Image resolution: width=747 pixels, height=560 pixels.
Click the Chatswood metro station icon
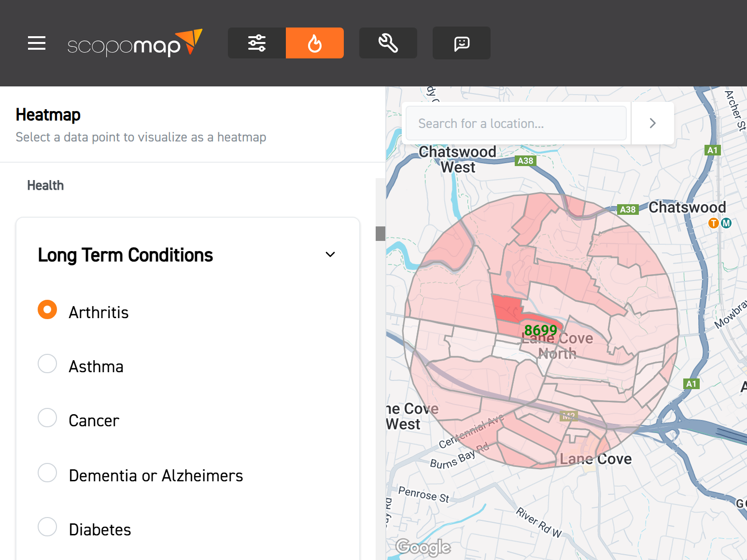pyautogui.click(x=726, y=223)
